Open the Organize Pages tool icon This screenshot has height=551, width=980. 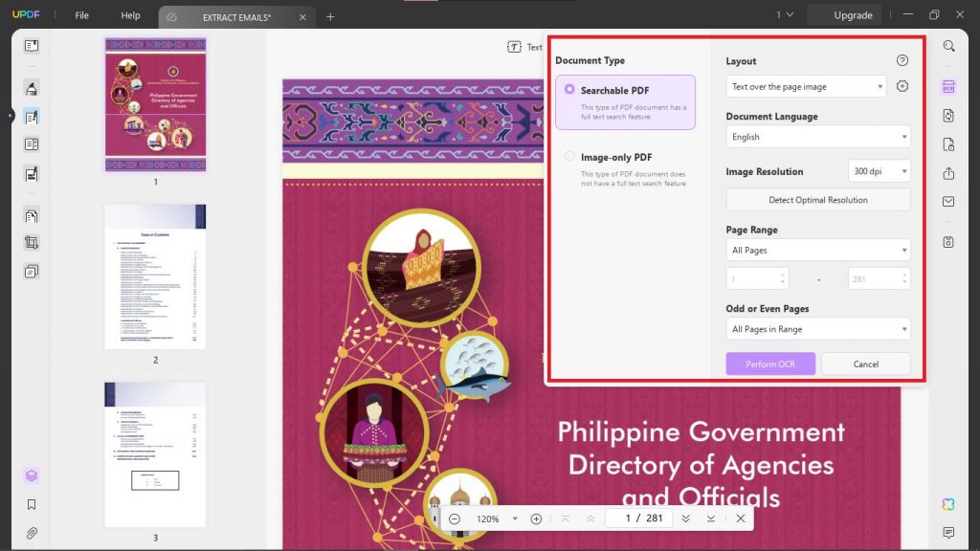(31, 213)
